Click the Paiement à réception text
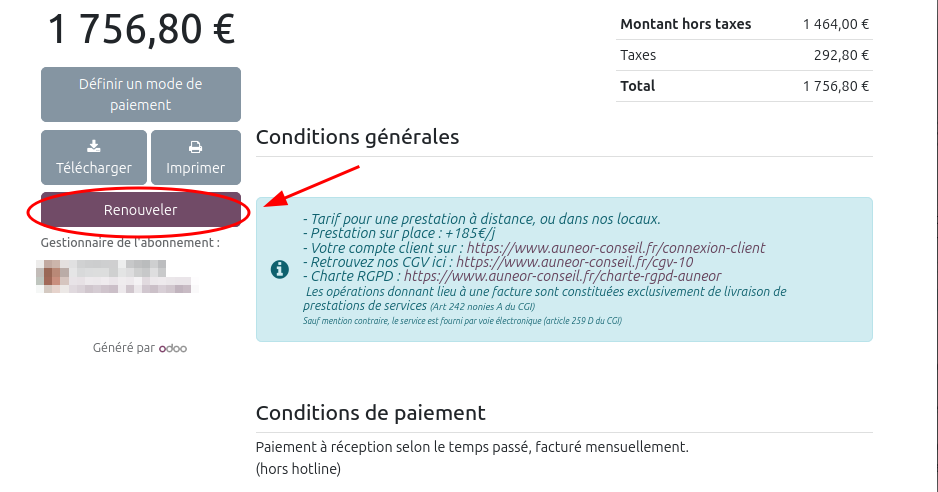The image size is (938, 492). [472, 446]
